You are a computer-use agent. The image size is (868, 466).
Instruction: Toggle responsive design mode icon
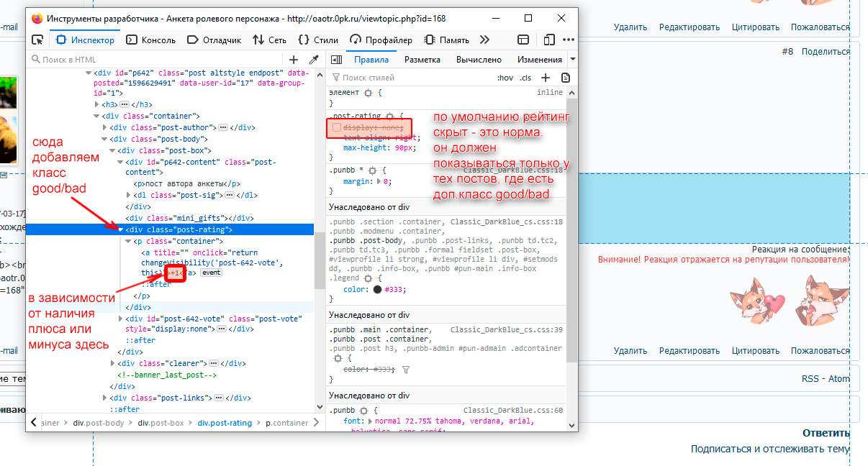click(x=549, y=40)
